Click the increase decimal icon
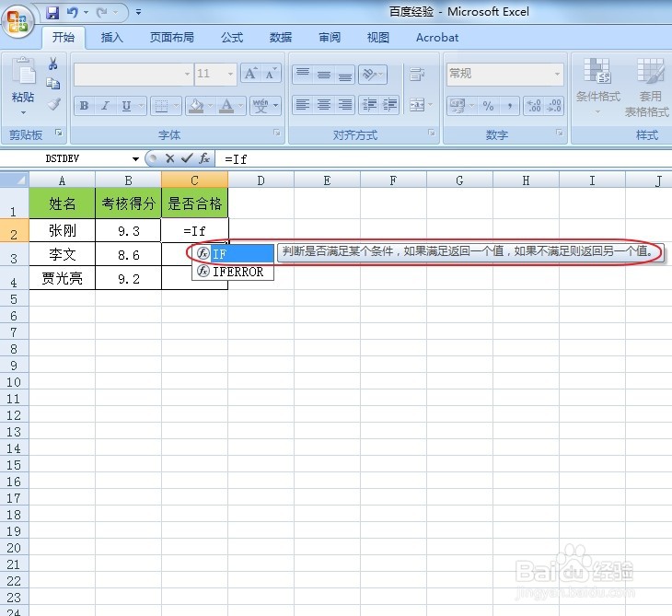This screenshot has height=616, width=672. point(534,106)
